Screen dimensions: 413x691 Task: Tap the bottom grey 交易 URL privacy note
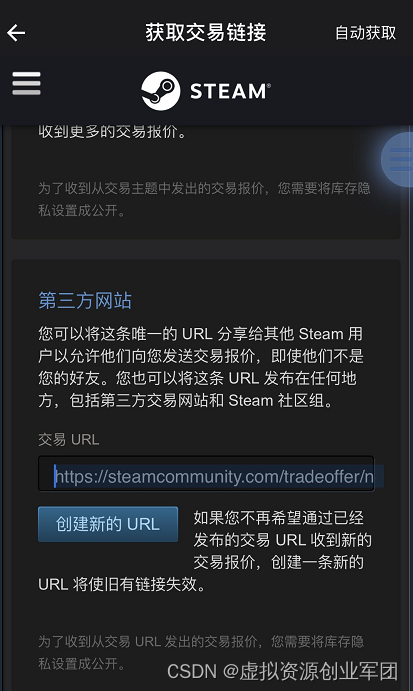(201, 652)
